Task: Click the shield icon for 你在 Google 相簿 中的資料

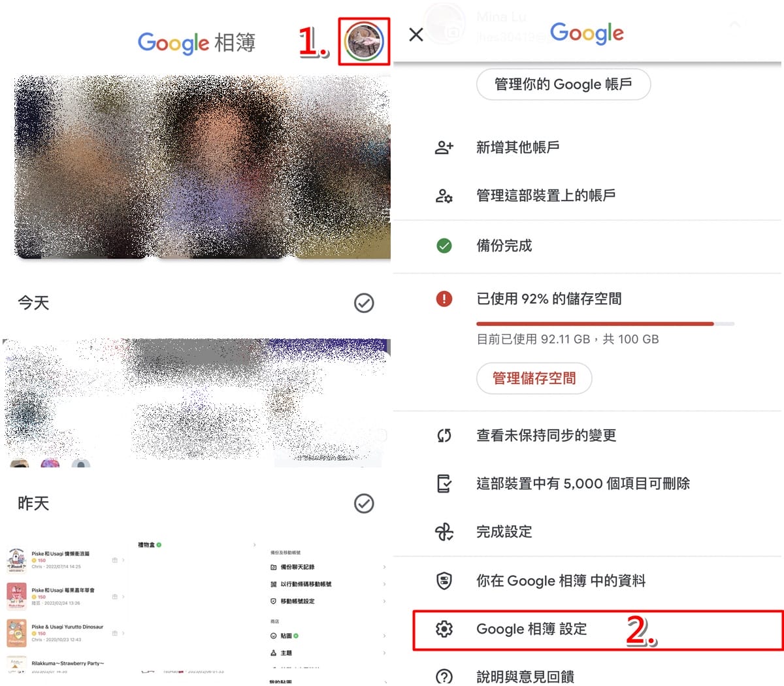Action: click(x=444, y=580)
